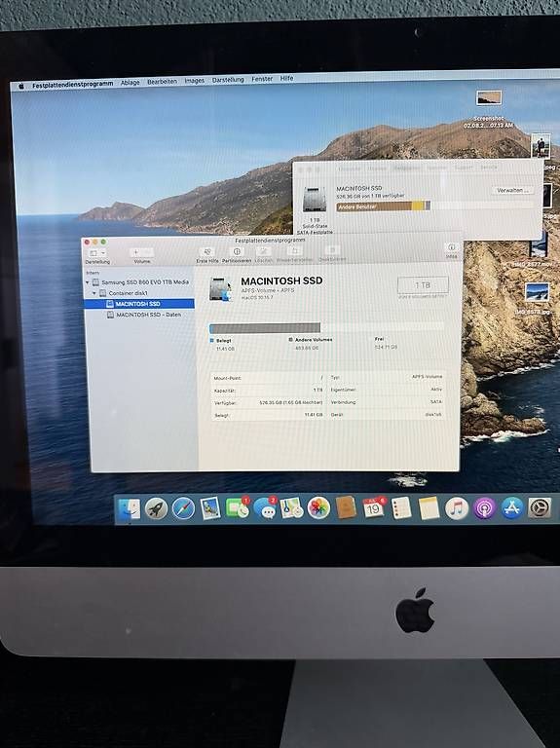The height and width of the screenshot is (748, 560).
Task: Open Music from the Dock
Action: [457, 507]
